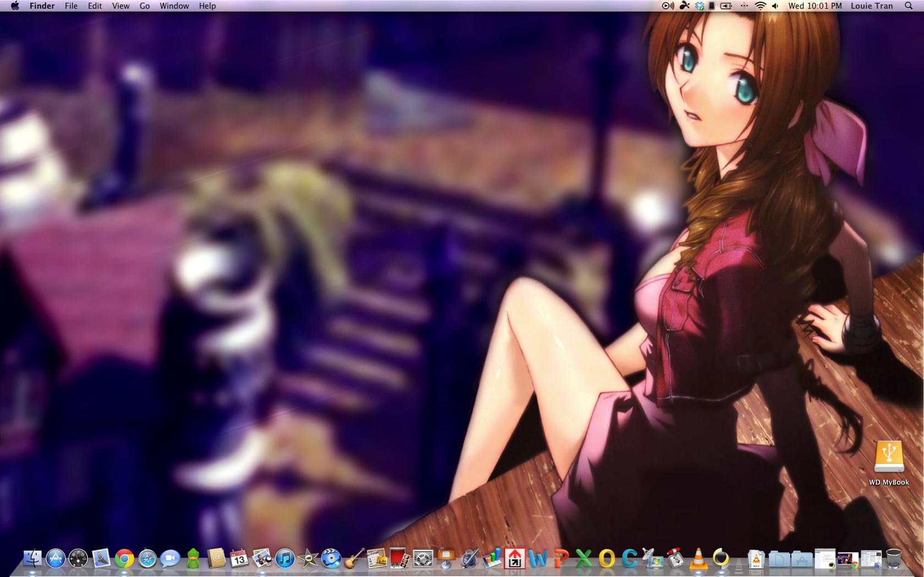Screen dimensions: 924x577
Task: Open the File menu
Action: point(71,6)
